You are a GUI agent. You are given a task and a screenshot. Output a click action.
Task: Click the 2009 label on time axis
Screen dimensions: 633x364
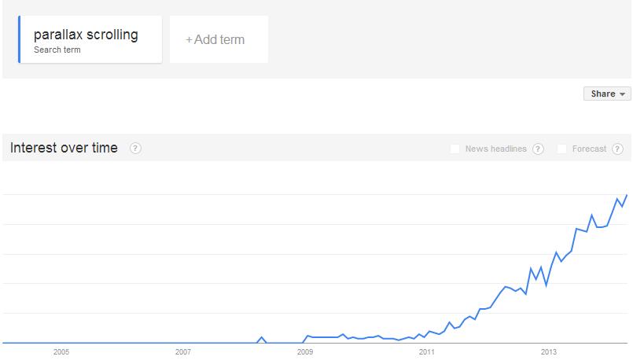coord(305,352)
